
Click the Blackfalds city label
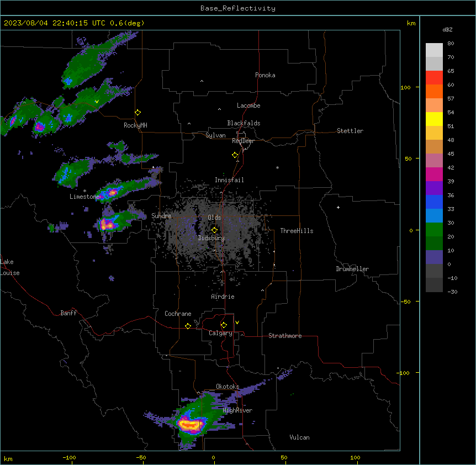pos(244,123)
